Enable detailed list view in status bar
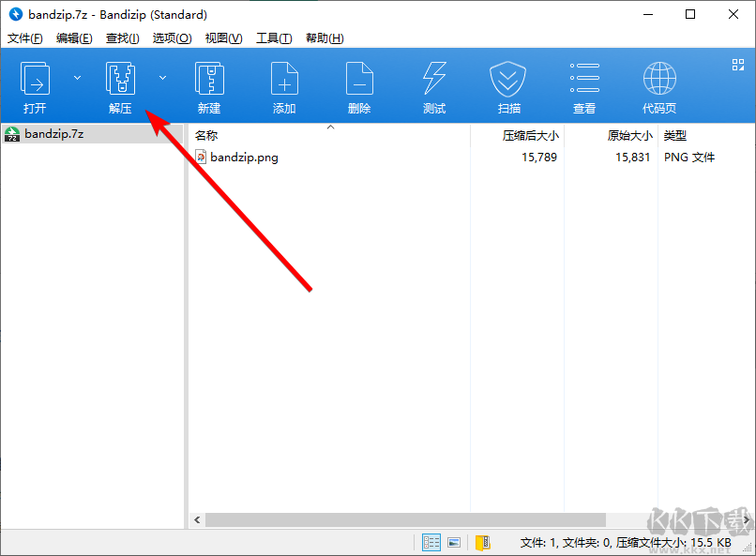Viewport: 756px width, 556px height. 431,542
